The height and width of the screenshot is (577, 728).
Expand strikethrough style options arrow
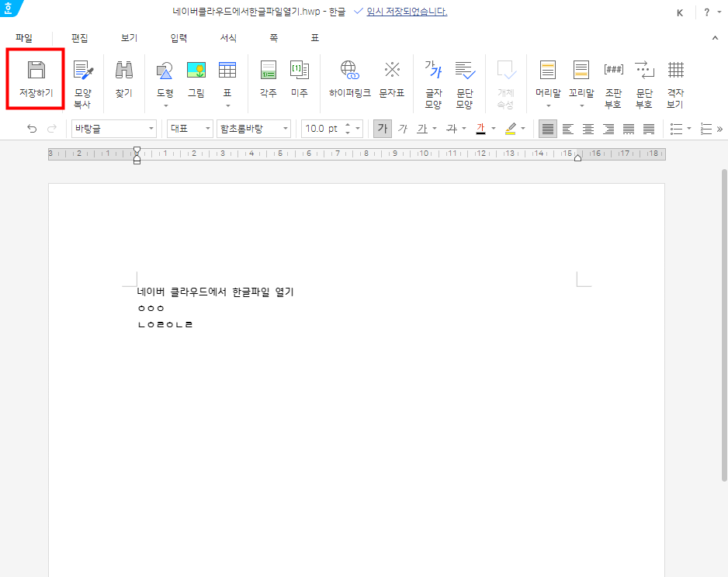click(464, 129)
